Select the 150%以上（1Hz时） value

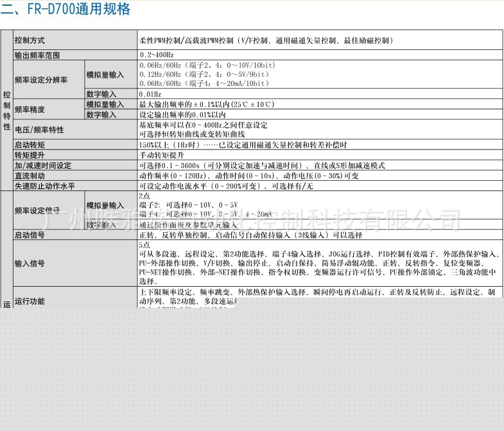point(243,145)
